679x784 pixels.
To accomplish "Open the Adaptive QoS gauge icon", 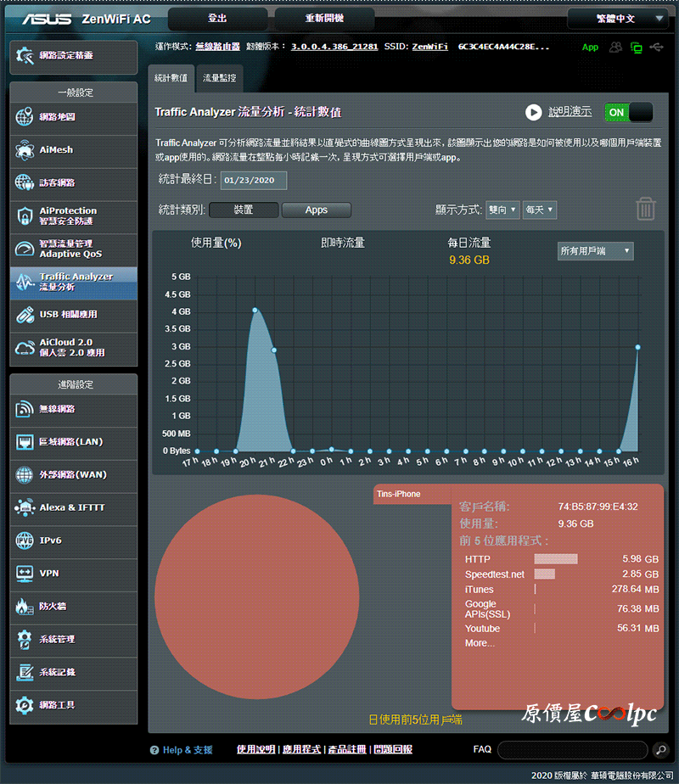I will (x=25, y=249).
